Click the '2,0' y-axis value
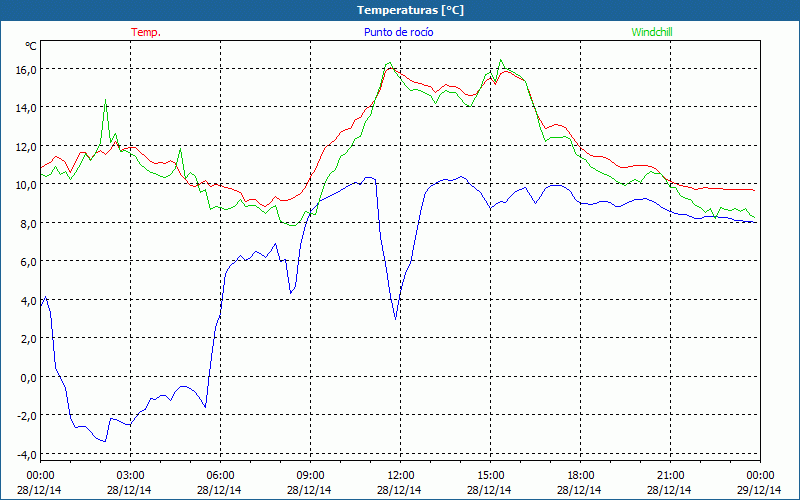The image size is (800, 500). click(x=28, y=339)
